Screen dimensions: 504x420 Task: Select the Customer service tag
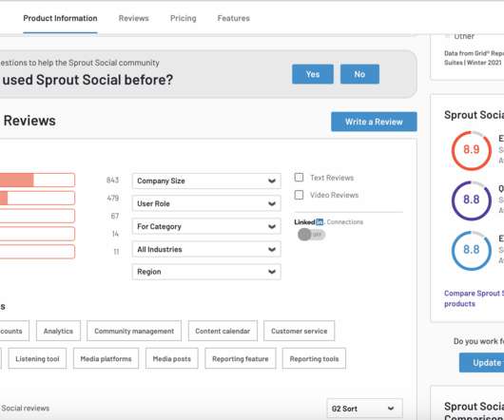(x=300, y=331)
